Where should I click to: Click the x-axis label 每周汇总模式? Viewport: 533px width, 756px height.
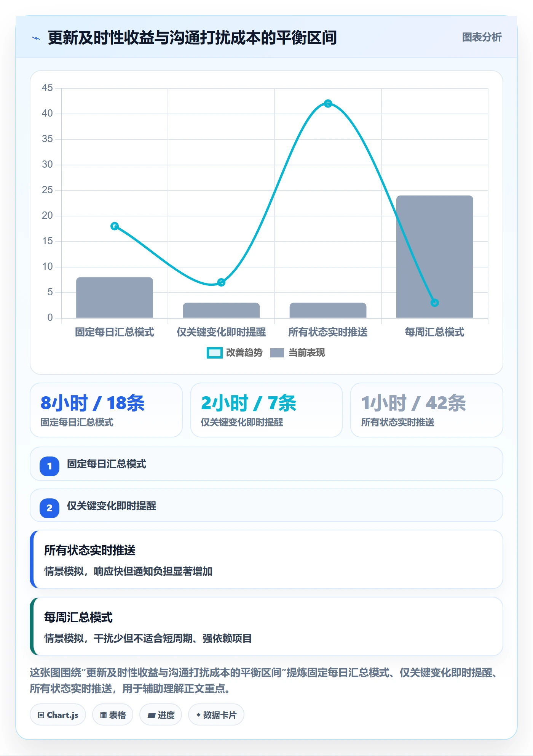tap(434, 332)
